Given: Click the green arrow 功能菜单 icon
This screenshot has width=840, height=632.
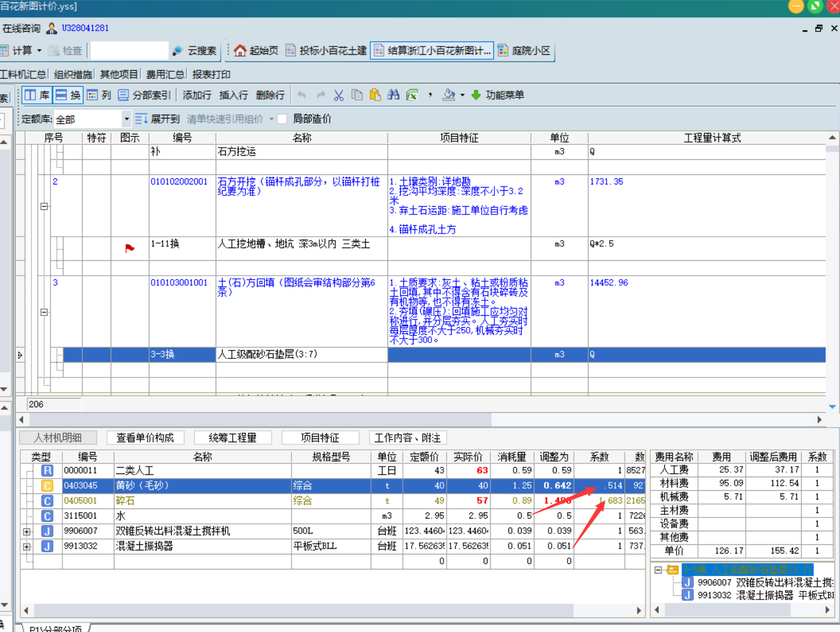Looking at the screenshot, I should coord(476,95).
